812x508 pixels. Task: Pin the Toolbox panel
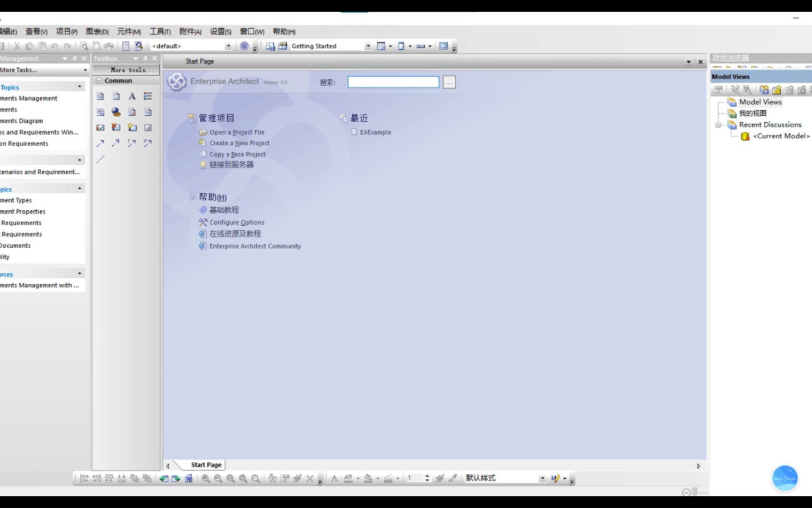pyautogui.click(x=146, y=58)
